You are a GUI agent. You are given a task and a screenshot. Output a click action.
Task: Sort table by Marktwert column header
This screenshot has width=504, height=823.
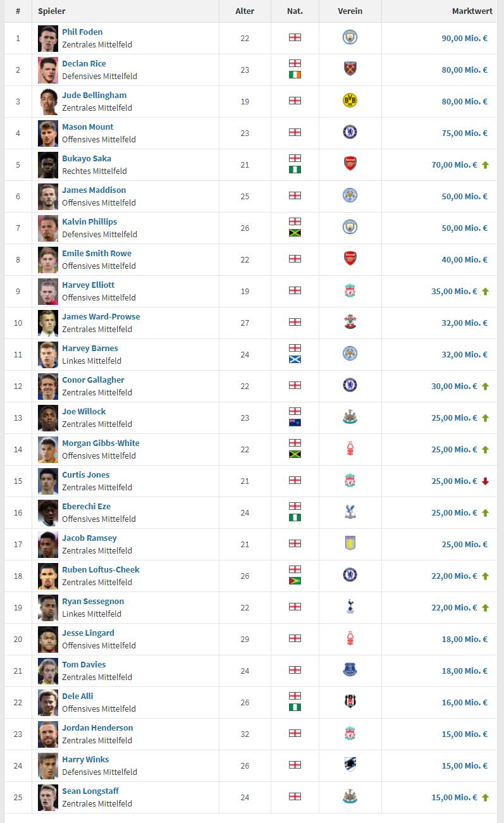tap(472, 11)
